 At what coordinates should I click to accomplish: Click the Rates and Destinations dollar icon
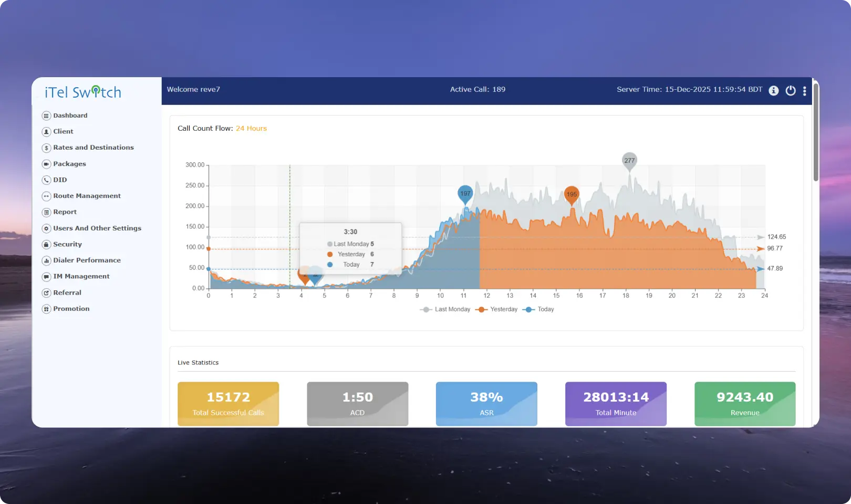(x=46, y=148)
